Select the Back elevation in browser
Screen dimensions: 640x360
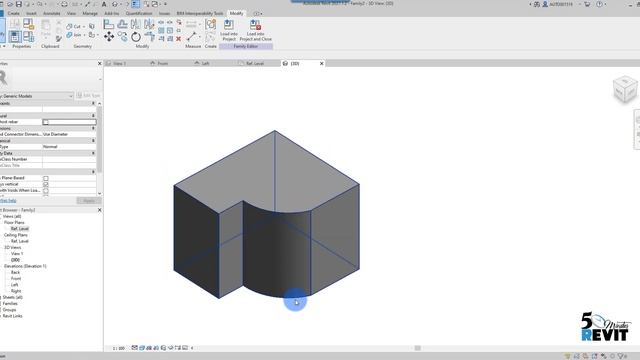click(x=16, y=272)
